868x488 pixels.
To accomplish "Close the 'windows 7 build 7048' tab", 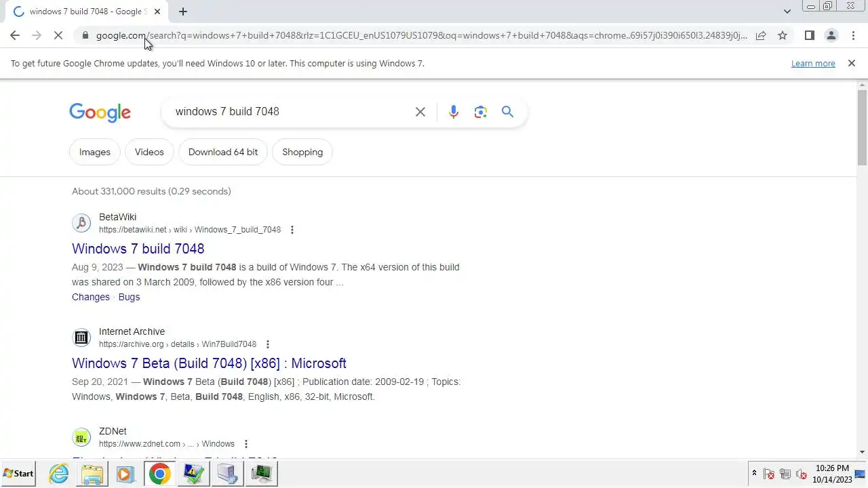I will coord(158,12).
